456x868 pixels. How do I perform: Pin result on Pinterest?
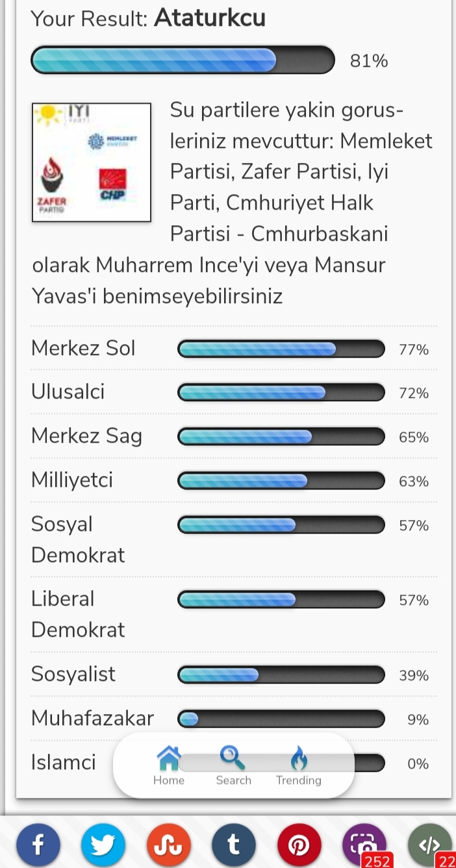299,845
